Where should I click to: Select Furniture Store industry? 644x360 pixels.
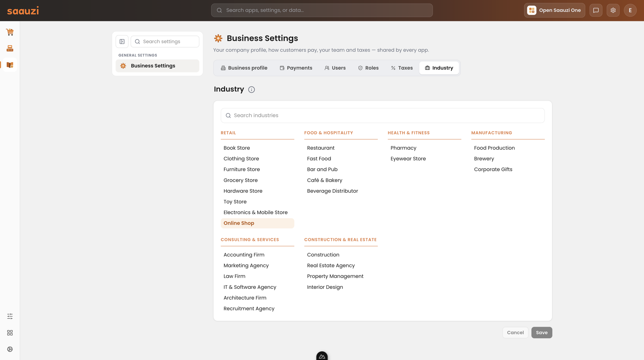tap(257, 169)
